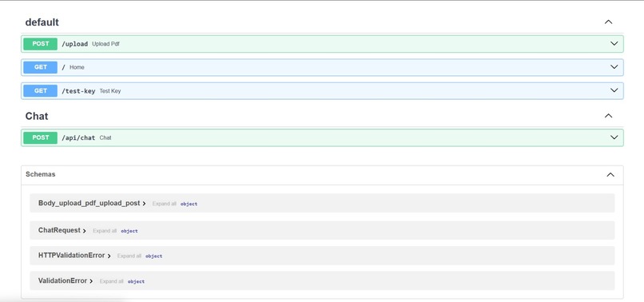This screenshot has height=302, width=644.
Task: Click the 'Schemas' heading
Action: tap(40, 174)
